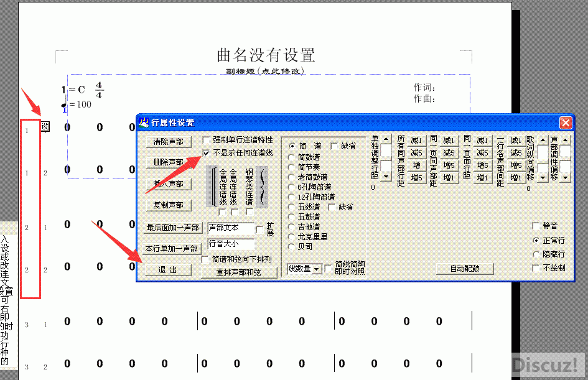Viewport: 588px width, 380px height.
Task: Click up arrow for 歌词纵向偏移
Action: [543, 141]
